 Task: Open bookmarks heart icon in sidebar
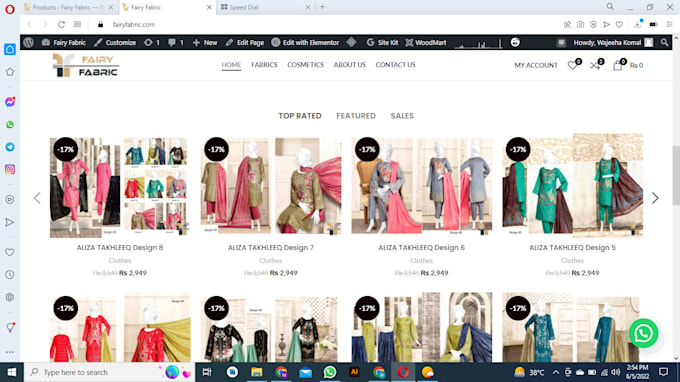10,252
